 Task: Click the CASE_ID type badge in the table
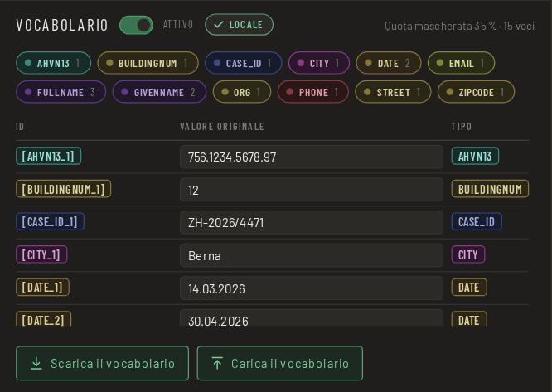pyautogui.click(x=477, y=221)
